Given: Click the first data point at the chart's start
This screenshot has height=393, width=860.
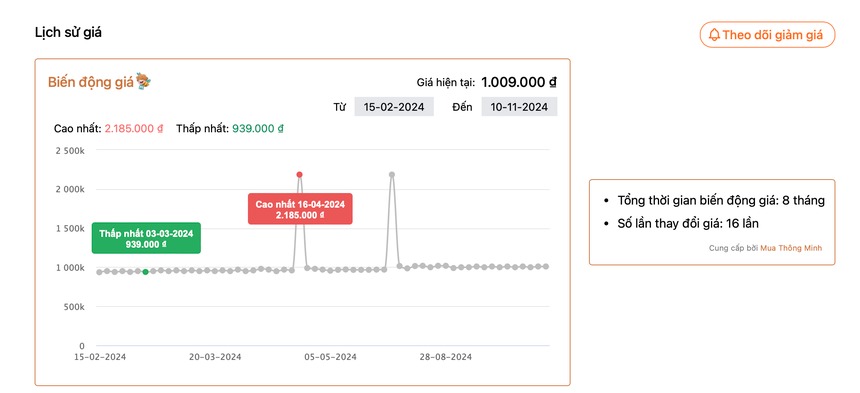Looking at the screenshot, I should click(x=99, y=272).
